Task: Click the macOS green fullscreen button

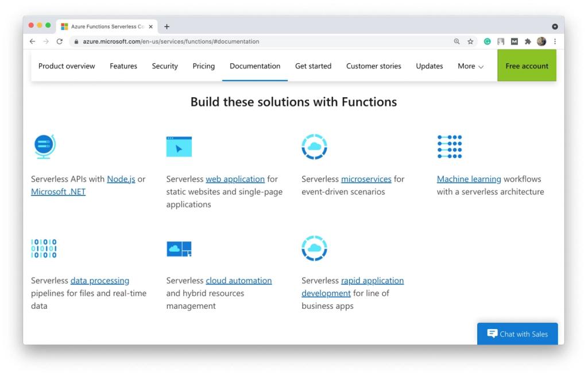Action: tap(48, 25)
